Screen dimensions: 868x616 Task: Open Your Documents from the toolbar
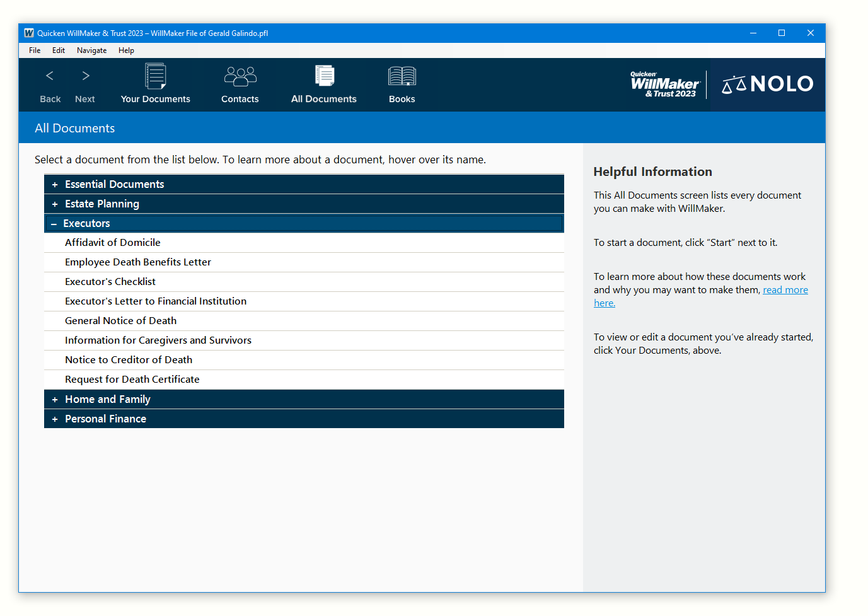click(155, 77)
